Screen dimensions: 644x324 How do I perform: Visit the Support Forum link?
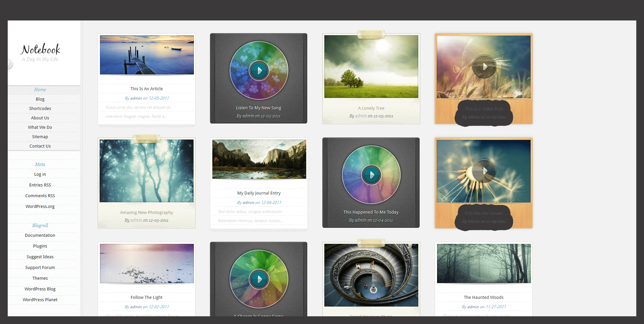point(40,267)
